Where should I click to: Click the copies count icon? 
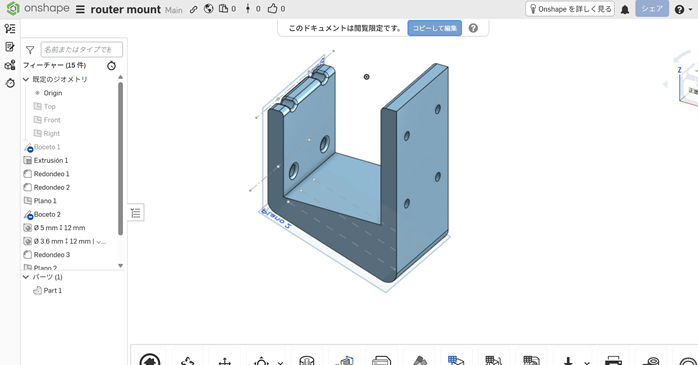point(223,9)
